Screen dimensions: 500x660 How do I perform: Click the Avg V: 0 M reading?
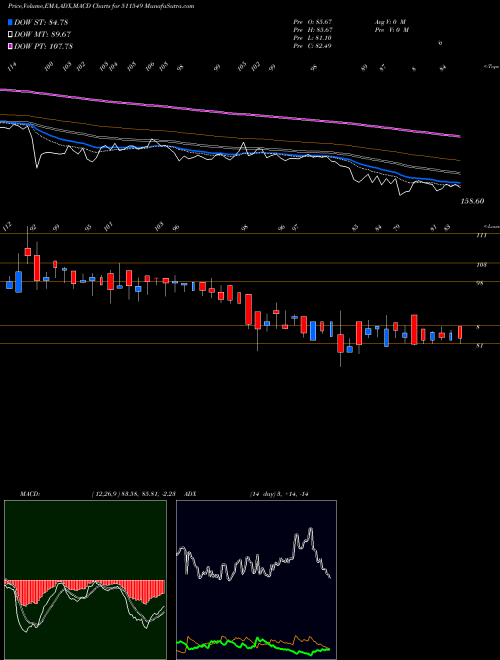click(x=390, y=21)
